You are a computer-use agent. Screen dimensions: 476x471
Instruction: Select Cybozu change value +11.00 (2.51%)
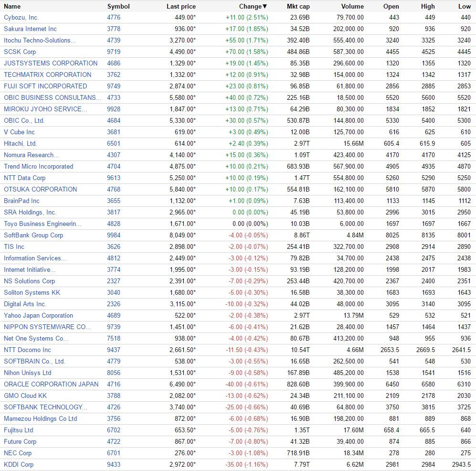click(x=247, y=18)
